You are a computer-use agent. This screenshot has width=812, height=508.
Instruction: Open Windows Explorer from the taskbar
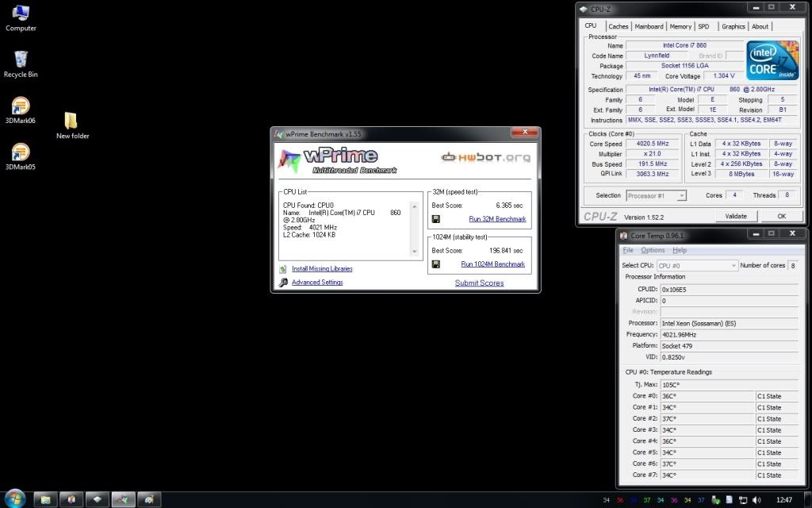tap(45, 500)
